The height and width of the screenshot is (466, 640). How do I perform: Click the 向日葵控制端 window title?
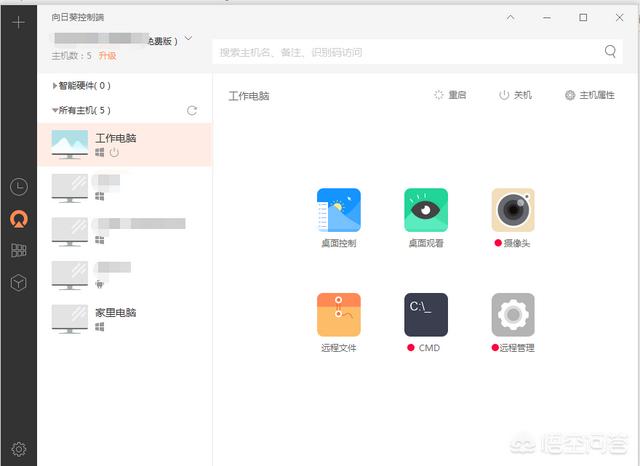[78, 17]
